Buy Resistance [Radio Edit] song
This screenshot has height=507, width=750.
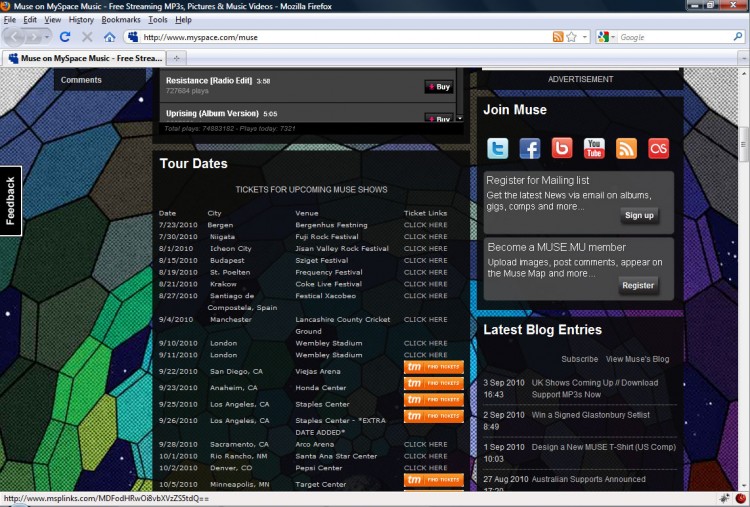[x=439, y=87]
